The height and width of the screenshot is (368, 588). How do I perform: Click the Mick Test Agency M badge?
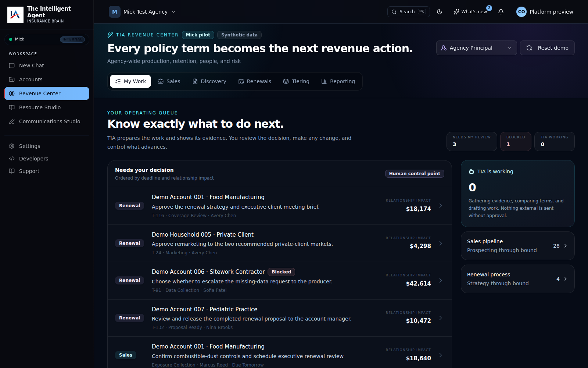(x=115, y=12)
